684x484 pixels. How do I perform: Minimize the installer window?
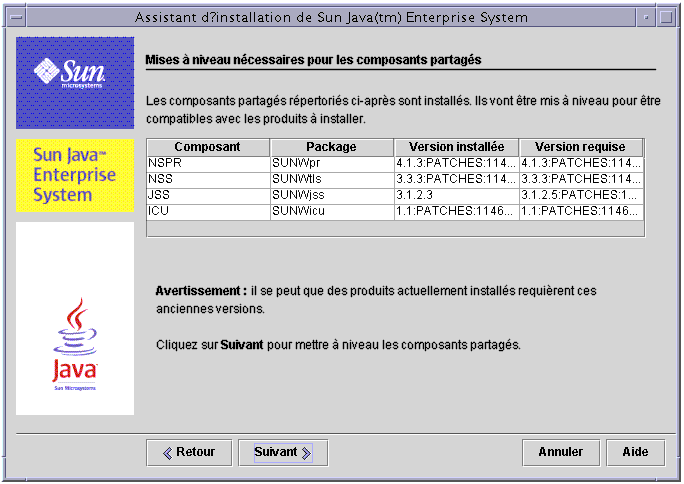646,17
